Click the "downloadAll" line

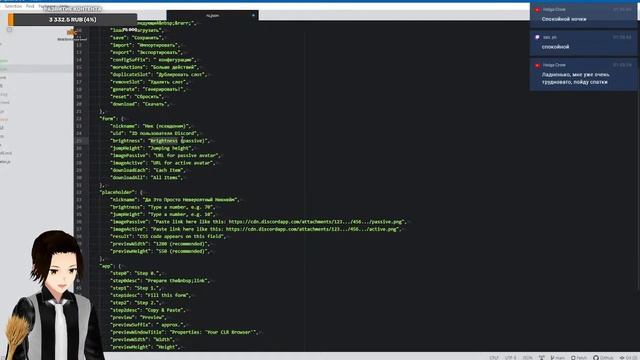click(147, 178)
